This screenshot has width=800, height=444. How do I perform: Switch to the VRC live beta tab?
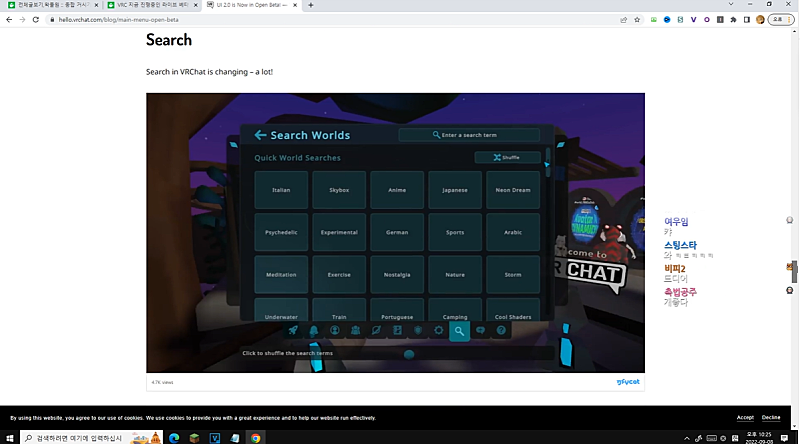[152, 5]
